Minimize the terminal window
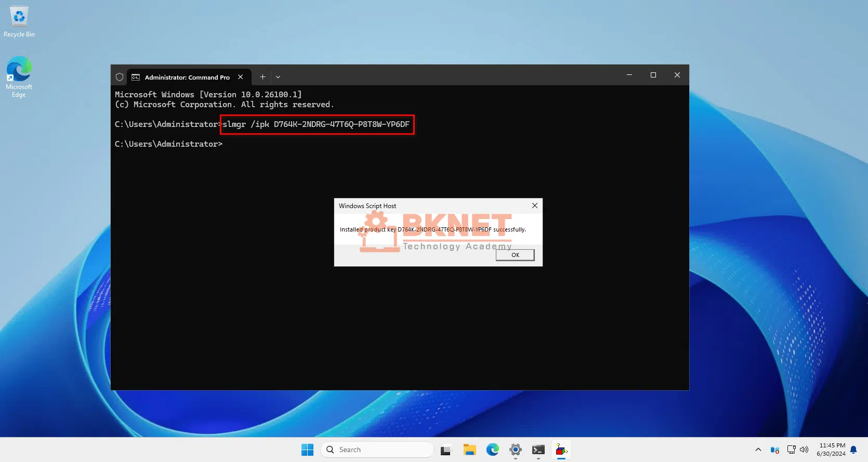 [x=629, y=75]
